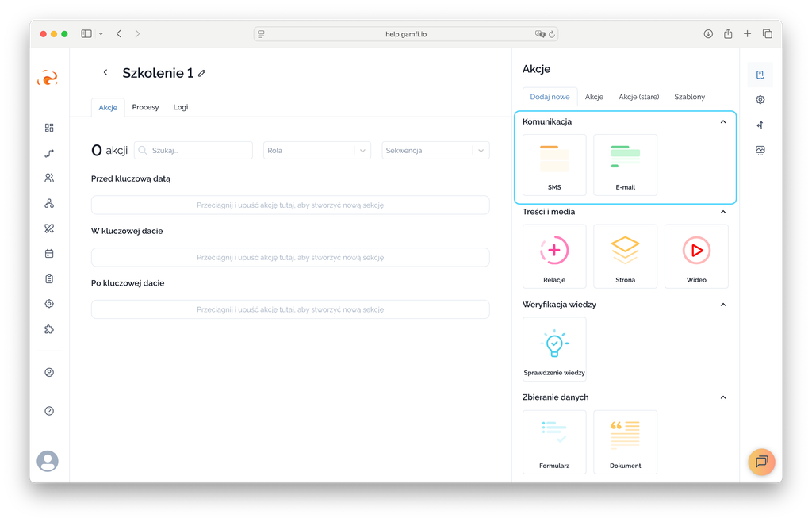This screenshot has width=812, height=522.
Task: Choose the Wideo action card
Action: (x=695, y=255)
